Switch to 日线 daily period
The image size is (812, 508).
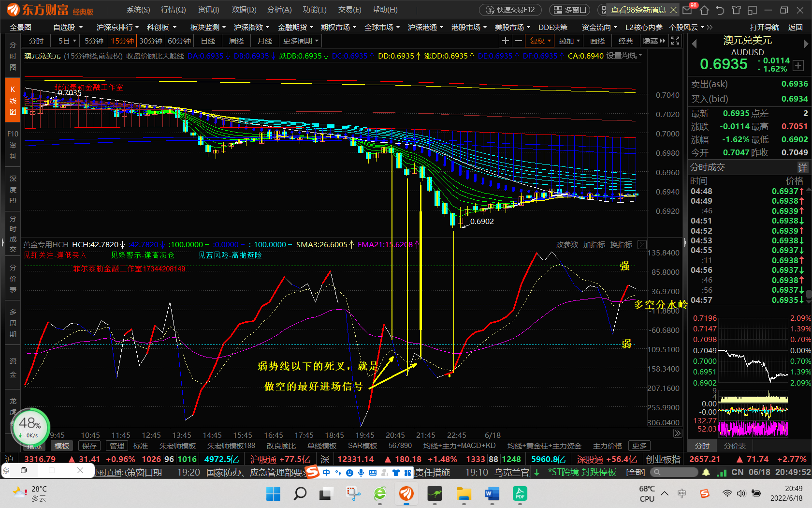tap(208, 41)
